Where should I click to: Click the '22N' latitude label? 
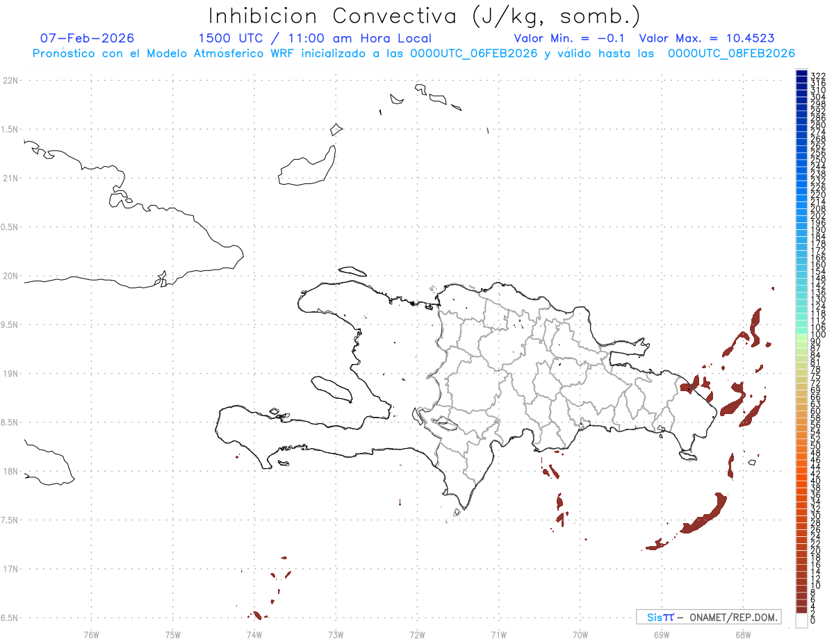tap(10, 81)
